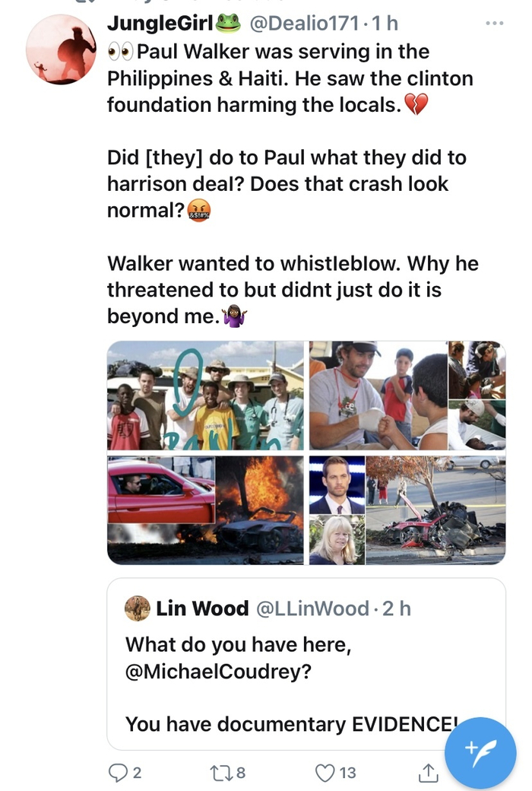This screenshot has width=532, height=791.
Task: Open the tweet's three-dot more menu
Action: click(x=494, y=24)
